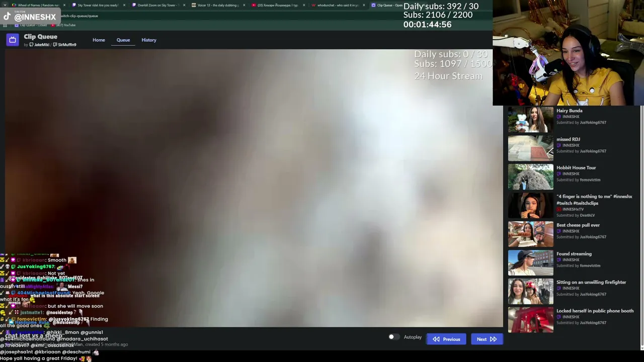Click Twitch icon under Sitting on an unwilling firefighter

[x=559, y=289]
